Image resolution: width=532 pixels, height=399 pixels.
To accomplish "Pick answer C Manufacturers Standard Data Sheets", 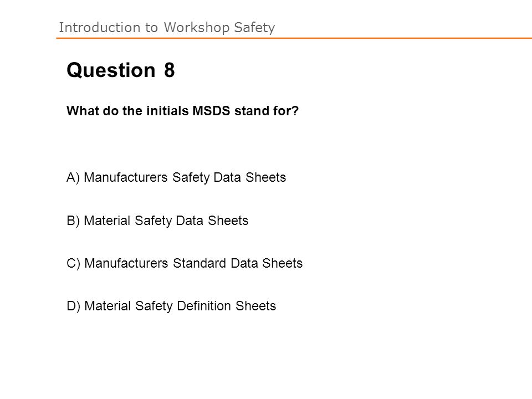I will point(185,263).
